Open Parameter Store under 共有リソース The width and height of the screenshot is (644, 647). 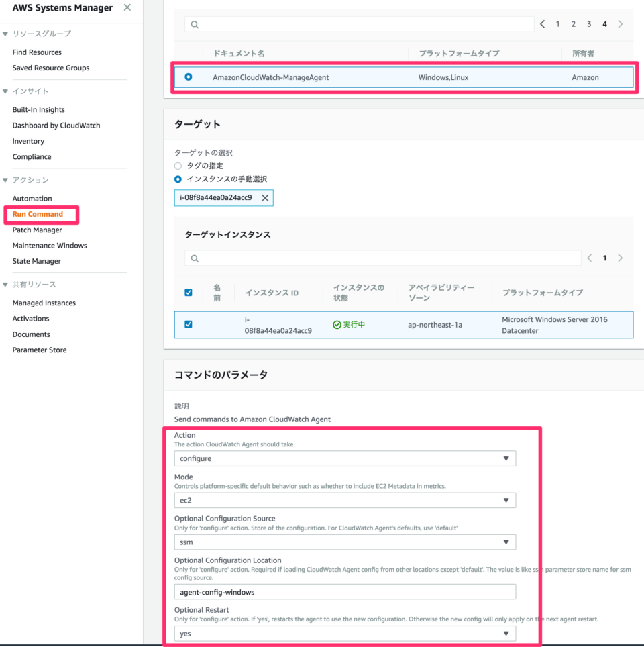pos(40,350)
